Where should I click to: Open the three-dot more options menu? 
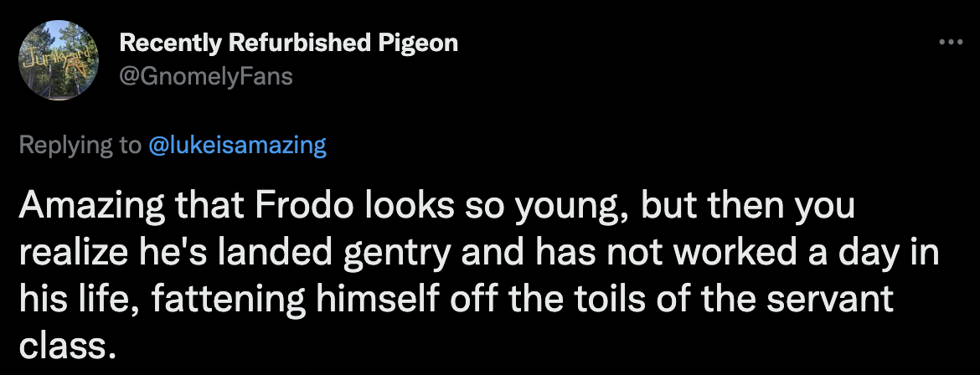click(948, 42)
